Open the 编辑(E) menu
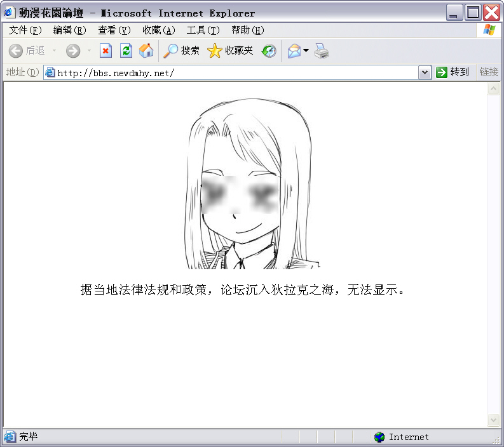The image size is (504, 447). pyautogui.click(x=69, y=30)
